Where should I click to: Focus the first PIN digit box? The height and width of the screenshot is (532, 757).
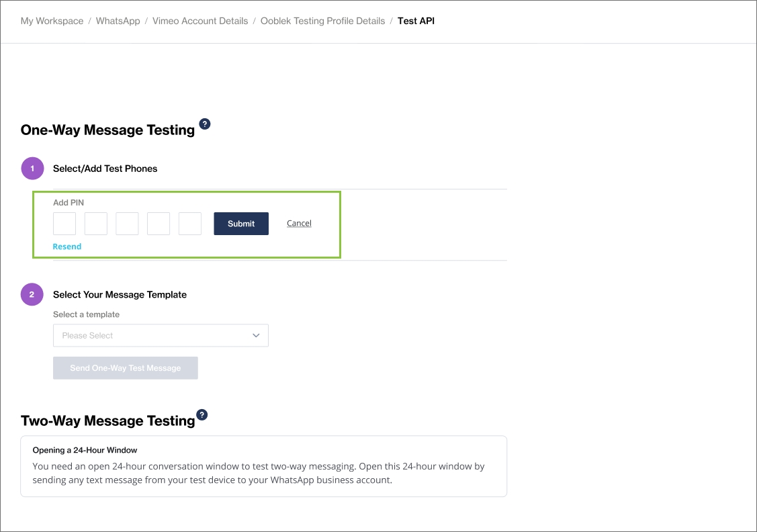[64, 224]
